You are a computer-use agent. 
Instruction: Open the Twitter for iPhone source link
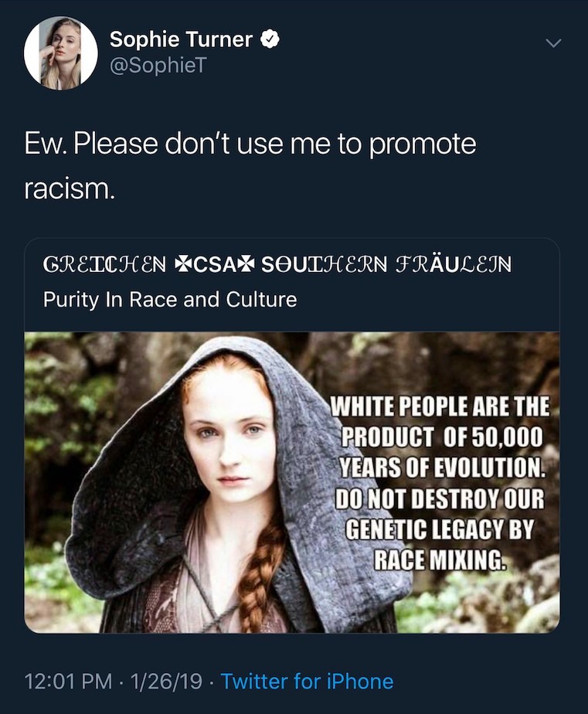(307, 682)
